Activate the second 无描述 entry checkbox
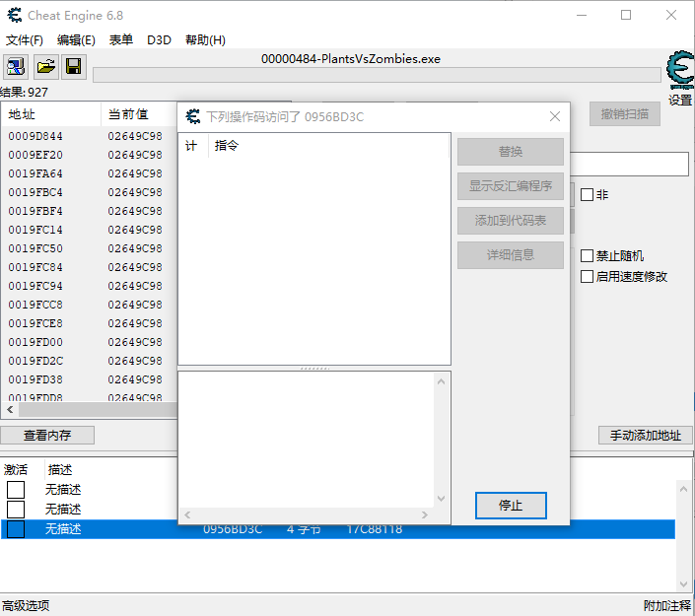The width and height of the screenshot is (695, 616). pyautogui.click(x=16, y=510)
